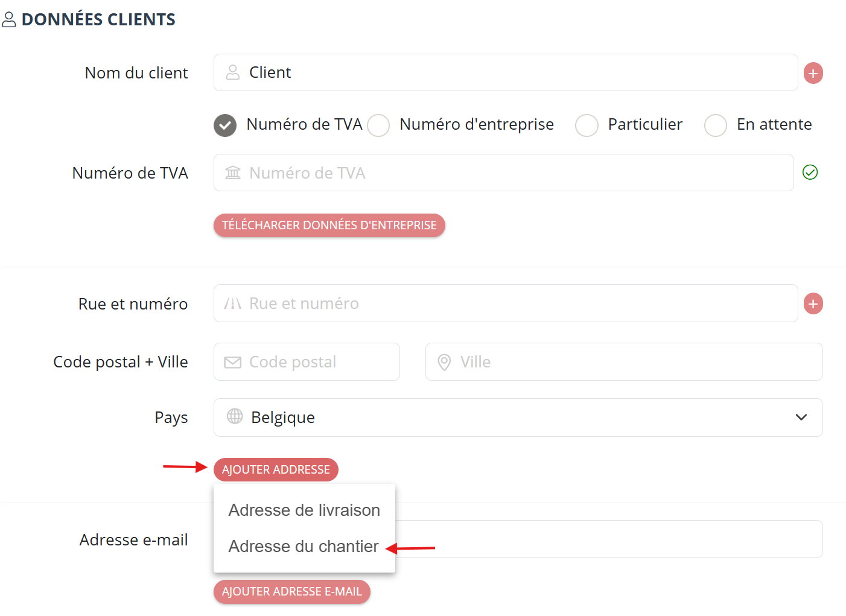The width and height of the screenshot is (846, 616).
Task: Select Adresse de livraison from the menu
Action: (304, 510)
